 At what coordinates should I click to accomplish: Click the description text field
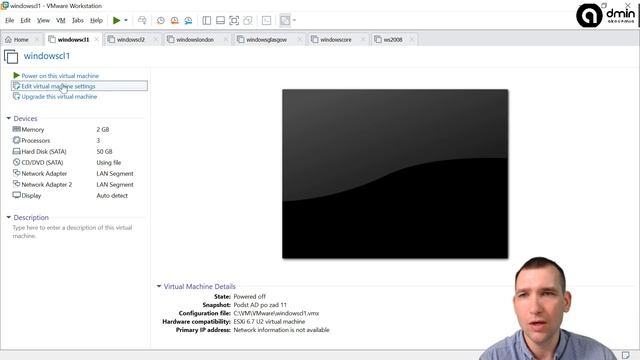point(72,232)
